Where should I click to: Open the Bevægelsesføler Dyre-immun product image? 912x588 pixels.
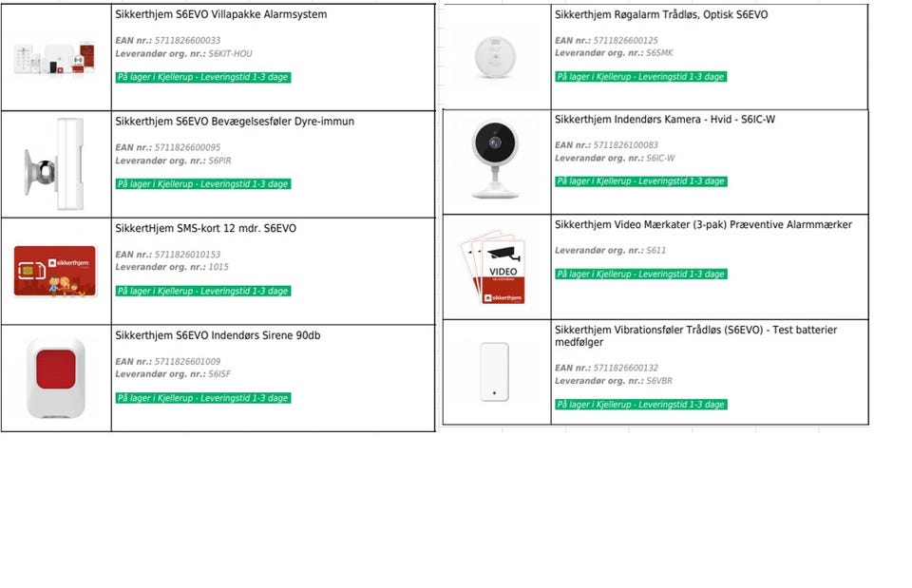(x=55, y=164)
